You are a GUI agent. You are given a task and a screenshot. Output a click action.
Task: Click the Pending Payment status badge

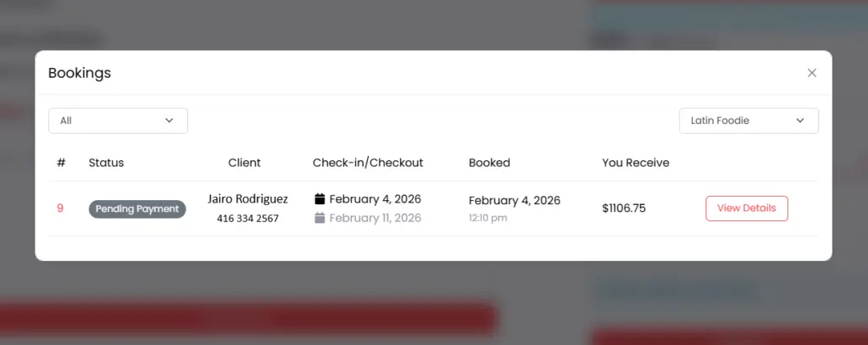(x=137, y=209)
